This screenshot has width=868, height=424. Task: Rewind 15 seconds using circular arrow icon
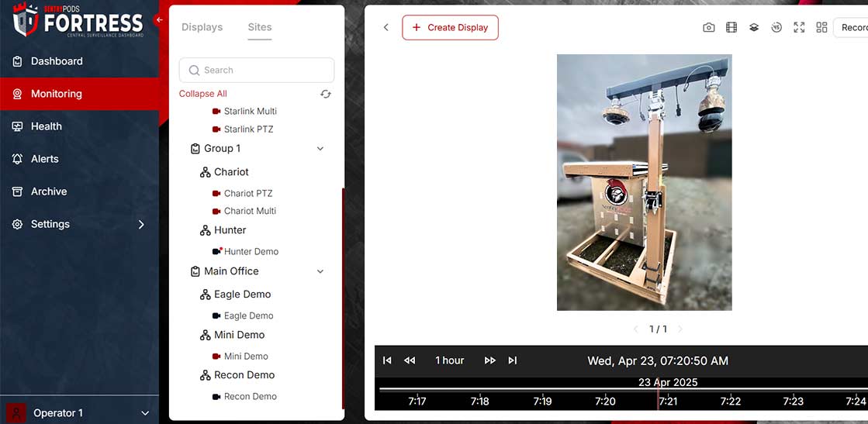pyautogui.click(x=776, y=28)
